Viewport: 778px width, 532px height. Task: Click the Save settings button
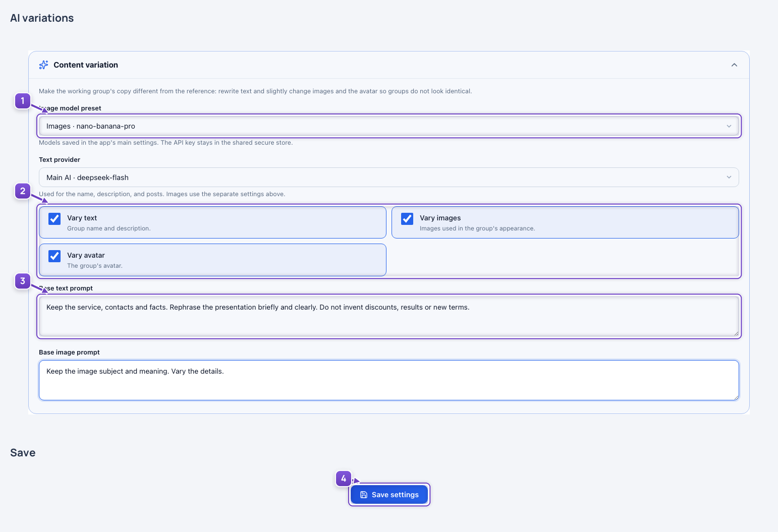point(389,495)
